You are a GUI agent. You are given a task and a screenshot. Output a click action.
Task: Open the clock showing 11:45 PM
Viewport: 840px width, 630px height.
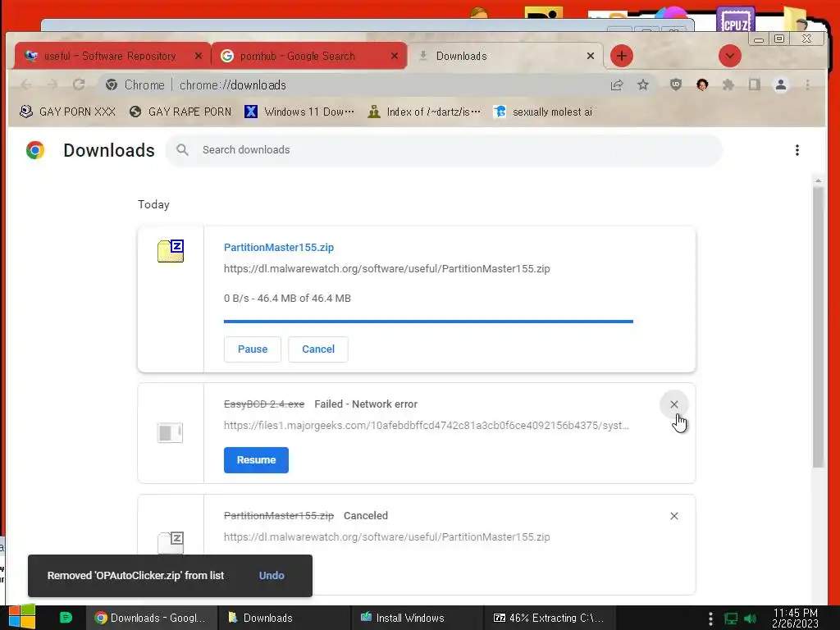[x=796, y=618]
